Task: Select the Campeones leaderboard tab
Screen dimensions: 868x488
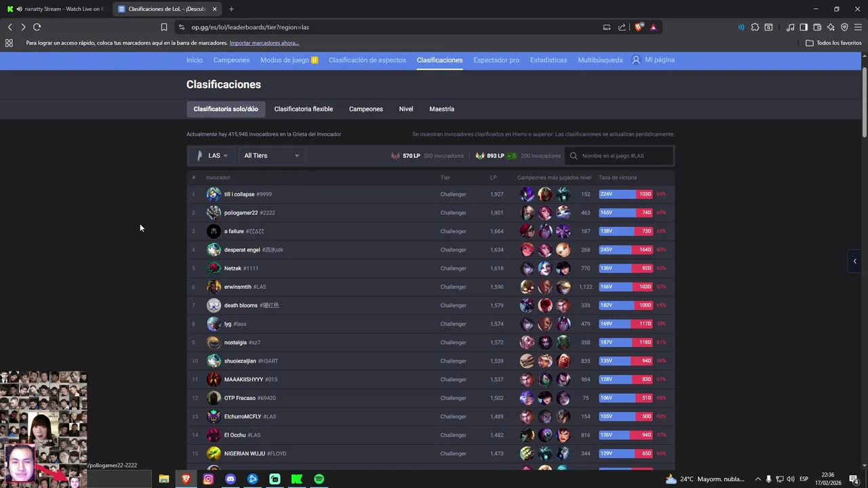Action: pyautogui.click(x=366, y=109)
